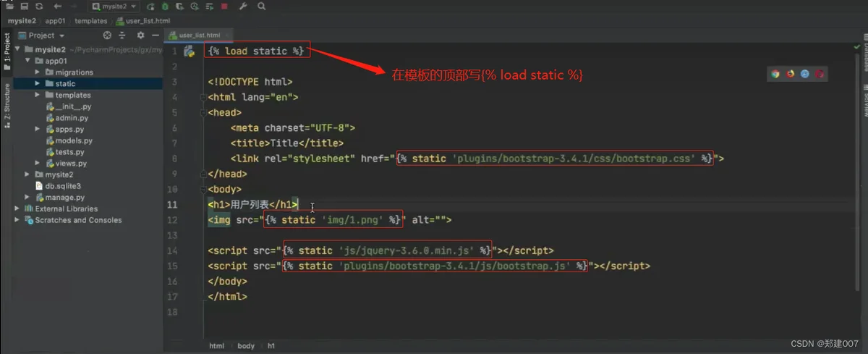Select db.sqlite3 in project tree
The width and height of the screenshot is (868, 354).
[x=58, y=186]
